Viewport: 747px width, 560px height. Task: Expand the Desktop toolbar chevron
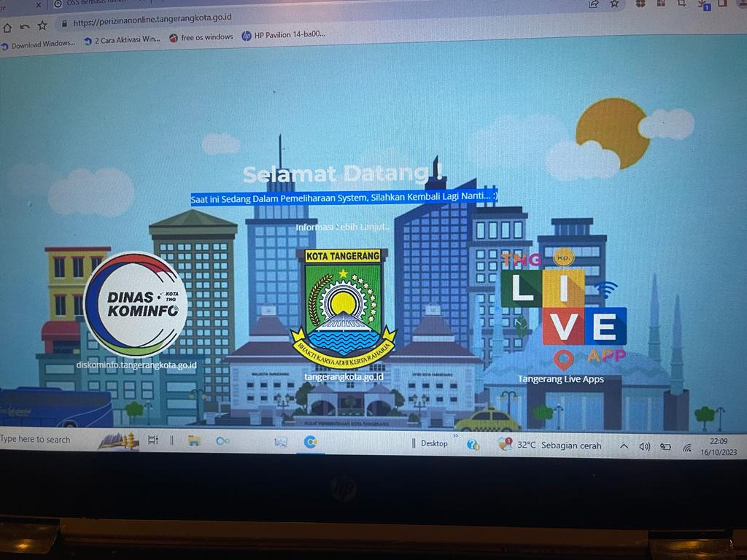click(455, 436)
